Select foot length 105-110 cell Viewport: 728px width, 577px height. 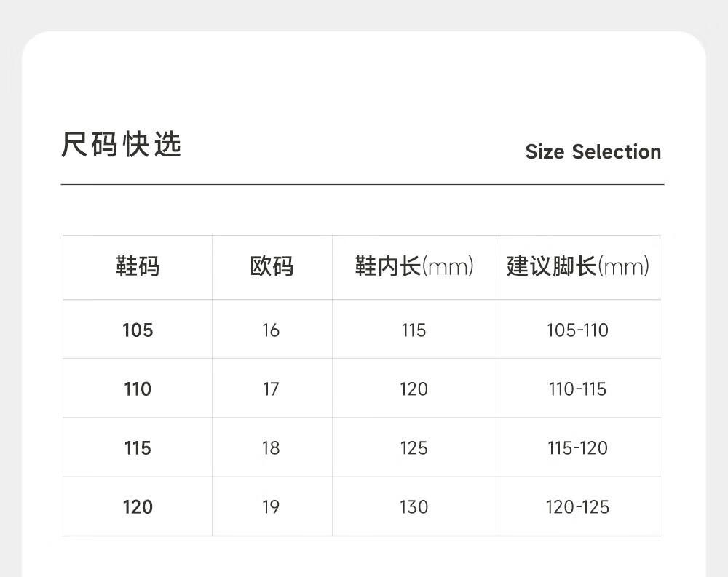pos(577,330)
